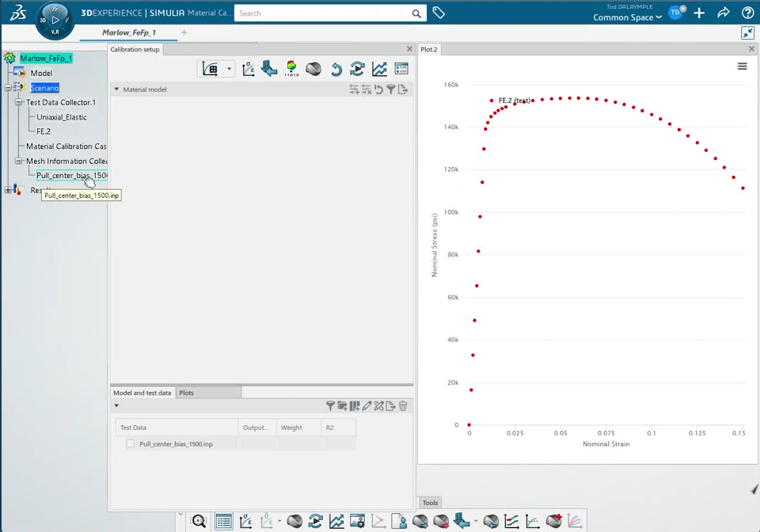This screenshot has width=760, height=532.
Task: Click the help question mark icon
Action: [x=748, y=13]
